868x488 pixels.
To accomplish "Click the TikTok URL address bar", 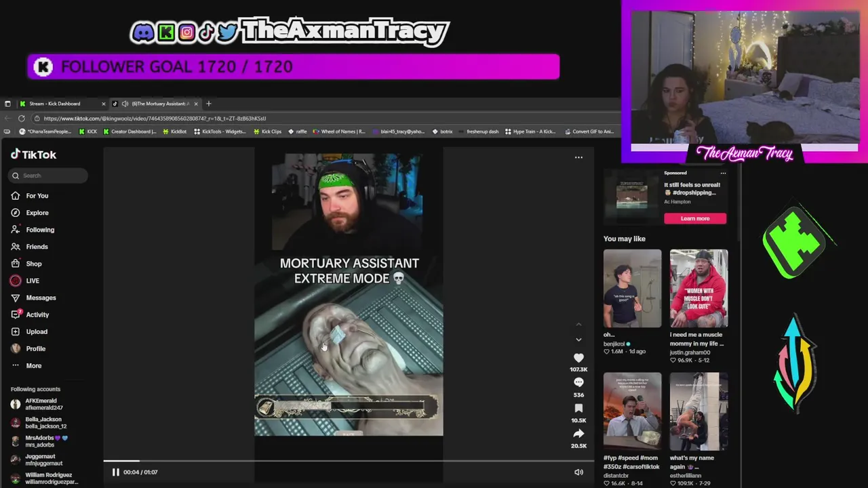I will pos(155,118).
